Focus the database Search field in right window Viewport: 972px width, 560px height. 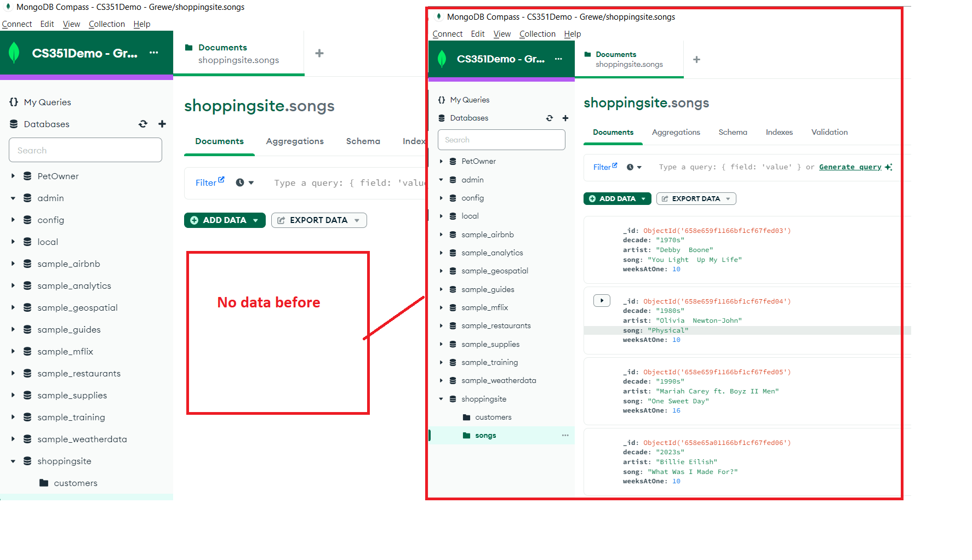point(501,140)
